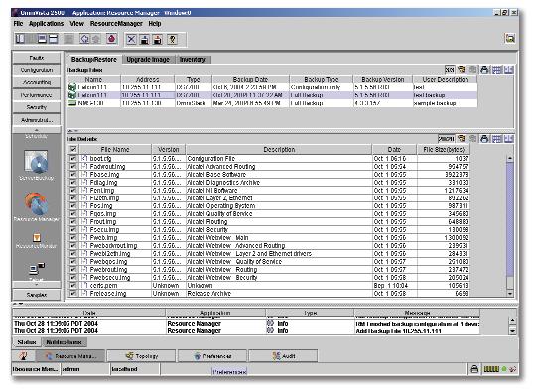Uncheck the Fos.img file checkbox
Screen dimensions: 533x392
point(73,206)
